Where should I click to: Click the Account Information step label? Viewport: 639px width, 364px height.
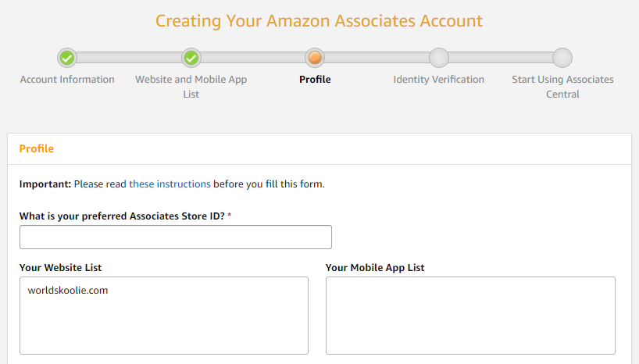(x=67, y=80)
